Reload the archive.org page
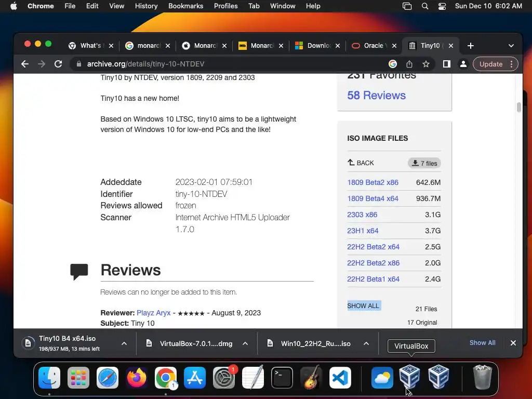Viewport: 532px width, 399px height. pyautogui.click(x=58, y=64)
